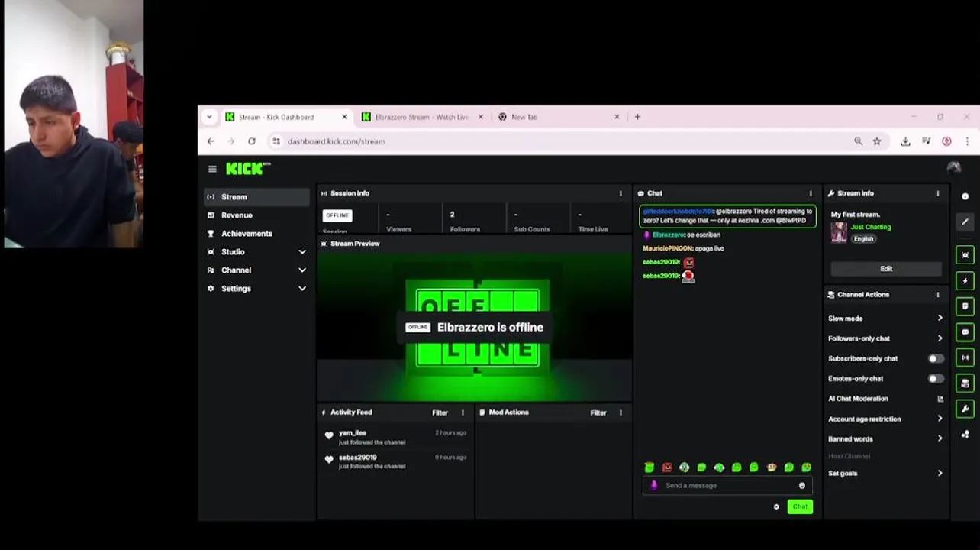Screen dimensions: 980x550
Task: Click yam_ilee in Activity Feed
Action: 353,433
